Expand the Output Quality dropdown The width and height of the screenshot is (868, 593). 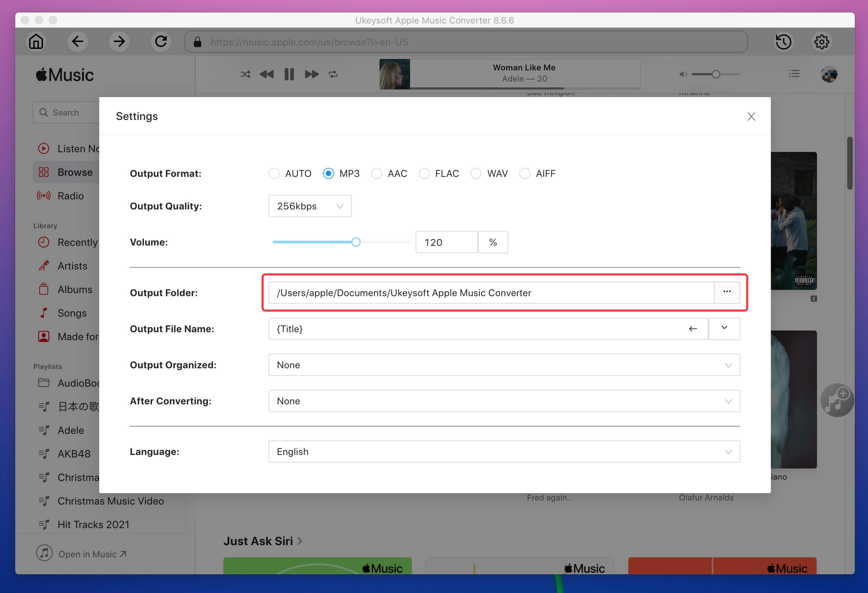[x=310, y=206]
